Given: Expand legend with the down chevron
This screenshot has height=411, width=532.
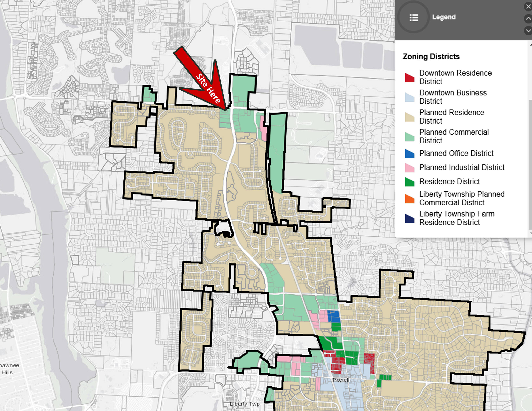Looking at the screenshot, I should pos(528,31).
